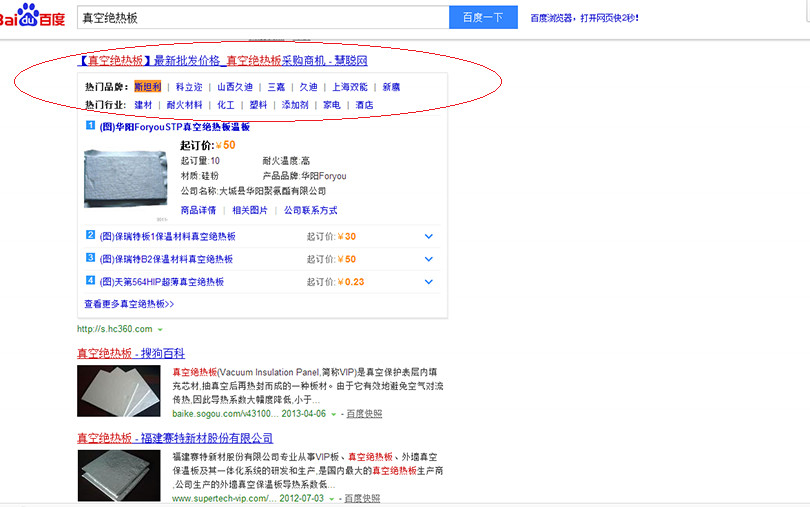Image resolution: width=810 pixels, height=507 pixels.
Task: Open 福建赛特新材股份有限公司 result title
Action: point(175,438)
